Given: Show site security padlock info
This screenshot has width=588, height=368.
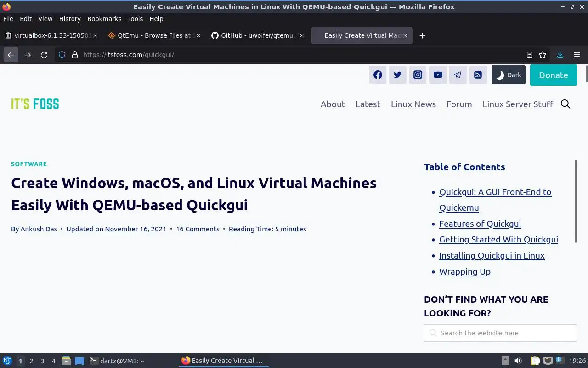Looking at the screenshot, I should point(75,55).
